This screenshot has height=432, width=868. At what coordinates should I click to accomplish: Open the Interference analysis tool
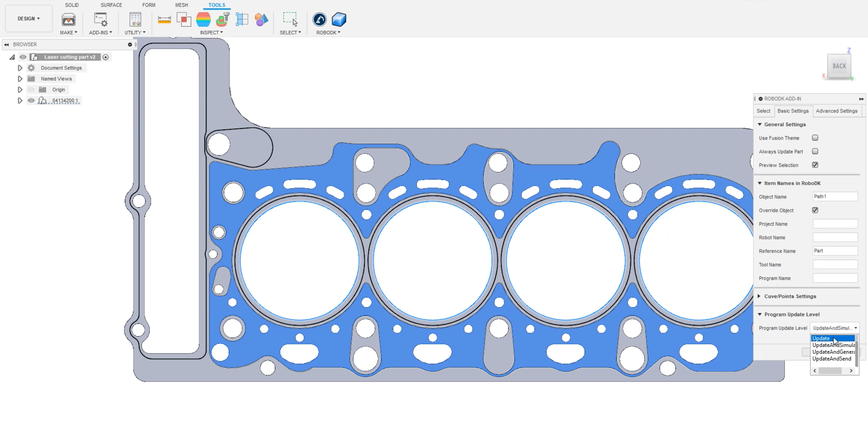pyautogui.click(x=184, y=19)
